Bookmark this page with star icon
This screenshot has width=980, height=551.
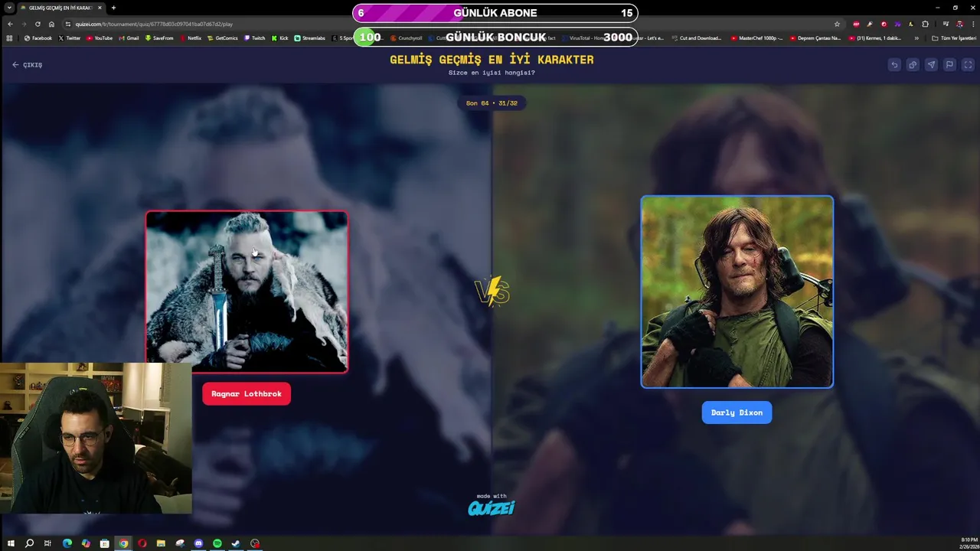coord(837,24)
